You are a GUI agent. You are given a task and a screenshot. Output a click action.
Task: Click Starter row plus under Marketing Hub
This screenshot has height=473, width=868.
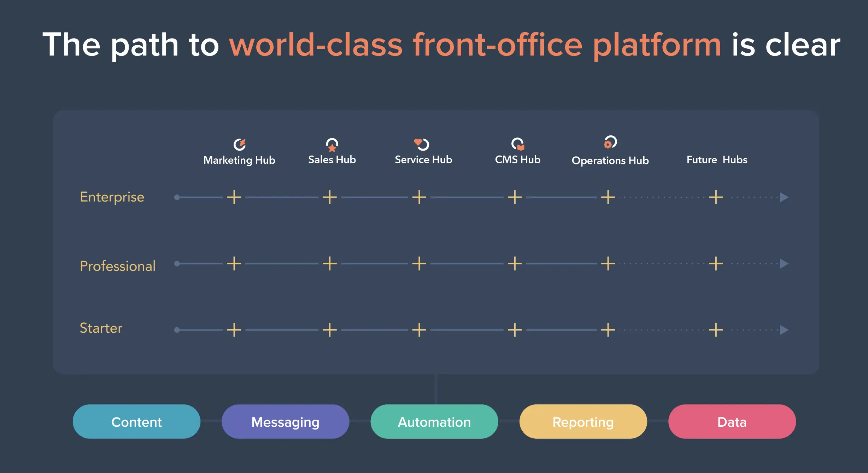tap(234, 330)
